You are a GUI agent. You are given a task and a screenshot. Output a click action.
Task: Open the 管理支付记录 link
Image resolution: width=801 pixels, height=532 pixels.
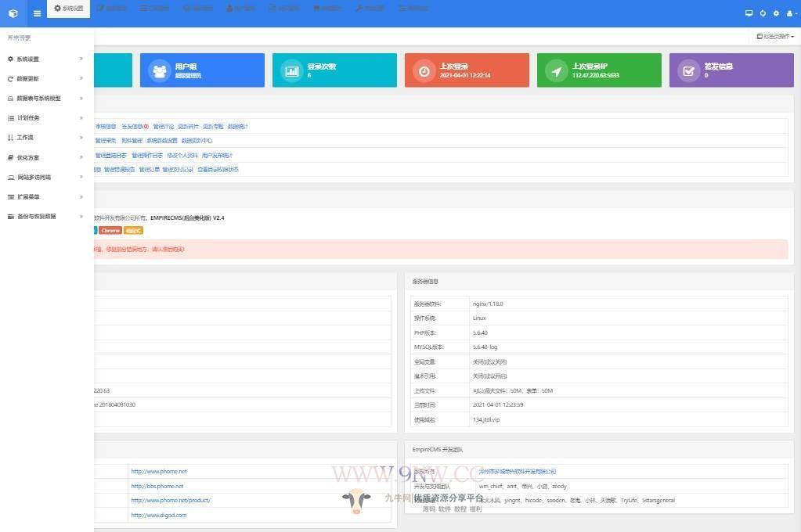[178, 170]
